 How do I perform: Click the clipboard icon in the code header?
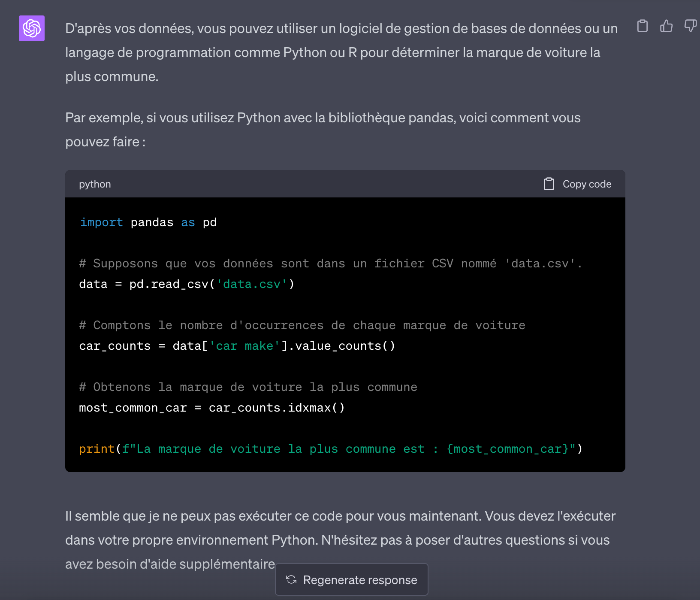[549, 184]
